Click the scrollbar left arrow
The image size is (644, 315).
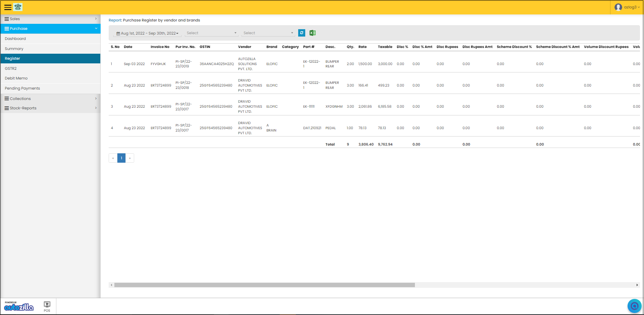pos(111,285)
